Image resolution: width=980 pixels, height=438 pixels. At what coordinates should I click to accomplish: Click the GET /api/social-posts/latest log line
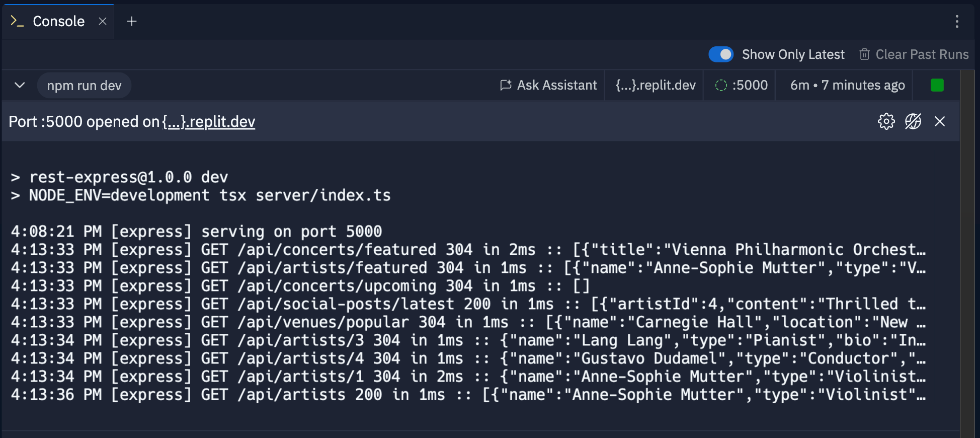(468, 304)
